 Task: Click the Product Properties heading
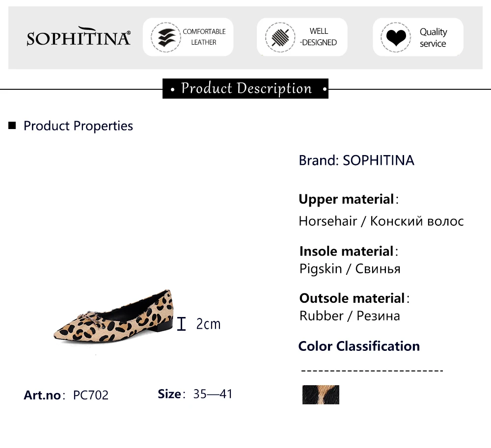[78, 126]
